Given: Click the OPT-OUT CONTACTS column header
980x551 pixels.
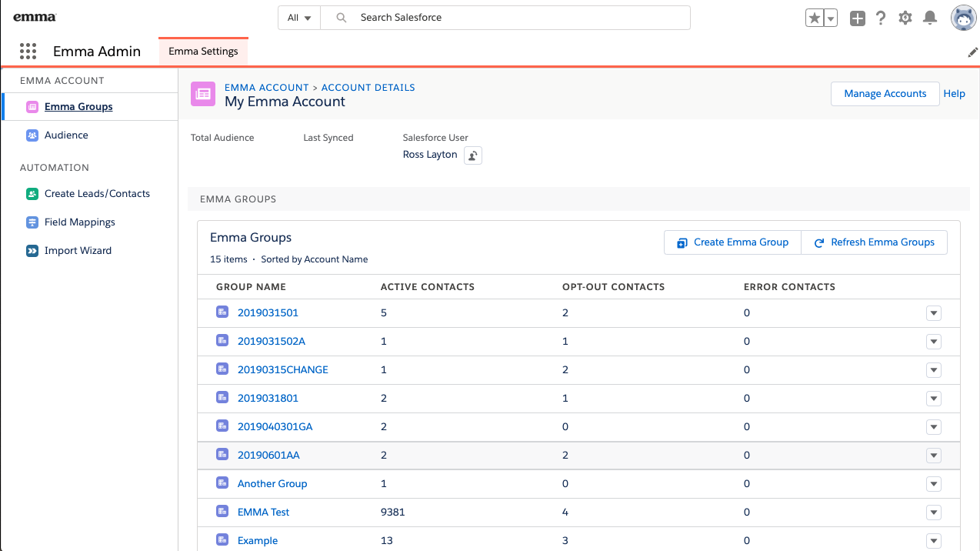Looking at the screenshot, I should coord(614,287).
